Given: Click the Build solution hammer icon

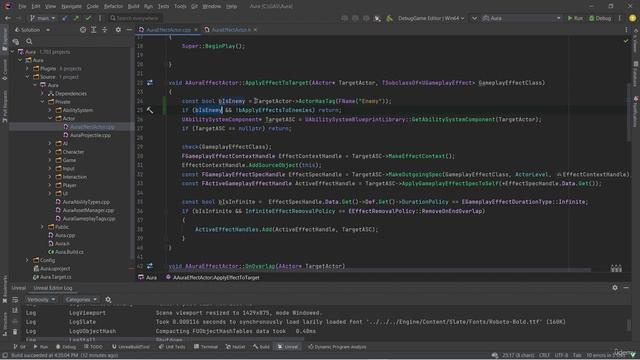Looking at the screenshot, I should coord(389,18).
